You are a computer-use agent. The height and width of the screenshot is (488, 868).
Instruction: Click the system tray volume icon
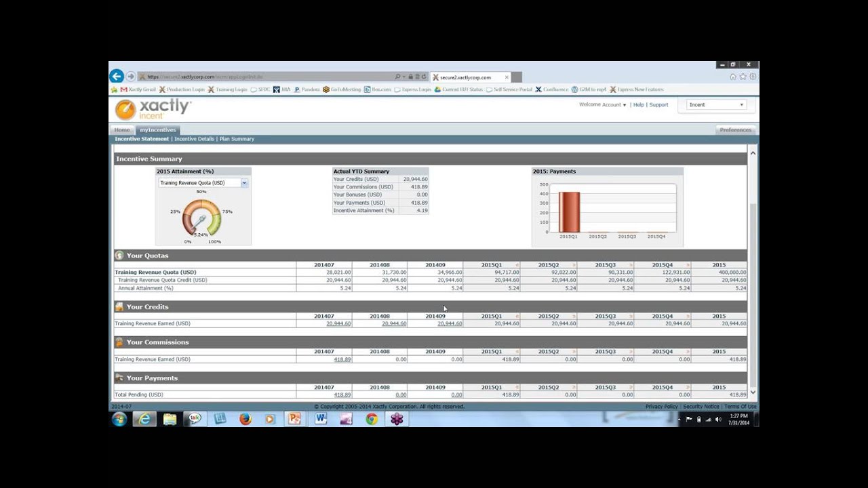718,419
